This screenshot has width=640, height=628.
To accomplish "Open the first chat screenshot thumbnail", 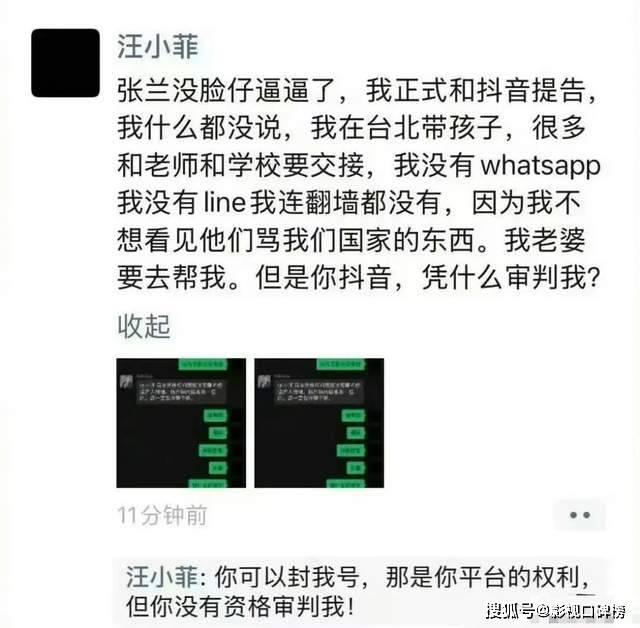I will tap(181, 423).
